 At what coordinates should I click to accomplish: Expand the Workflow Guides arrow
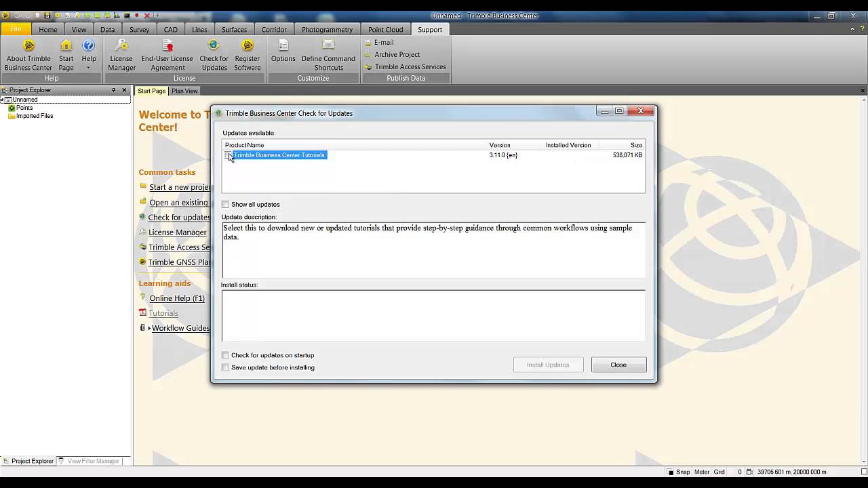coord(149,328)
